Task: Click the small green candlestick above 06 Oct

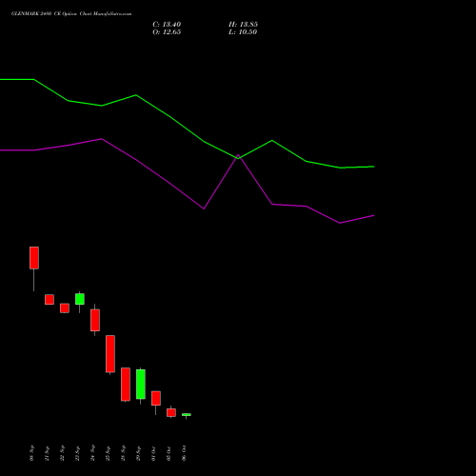Action: click(x=187, y=414)
